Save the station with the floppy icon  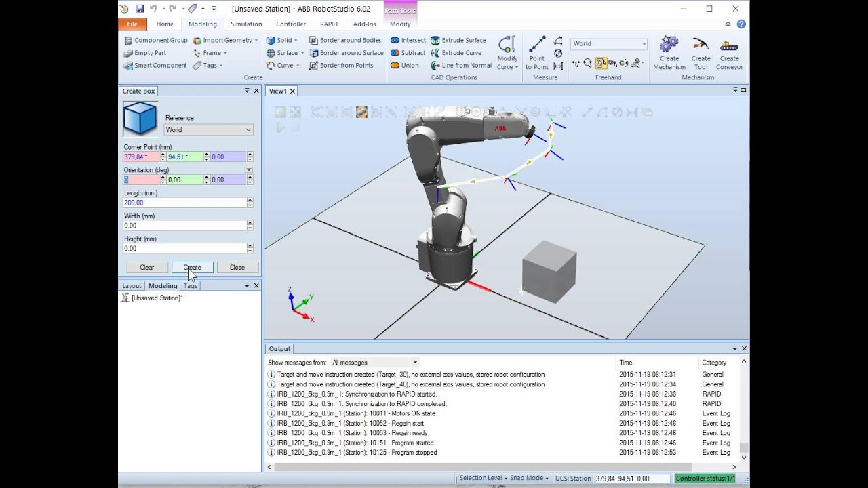tap(139, 9)
